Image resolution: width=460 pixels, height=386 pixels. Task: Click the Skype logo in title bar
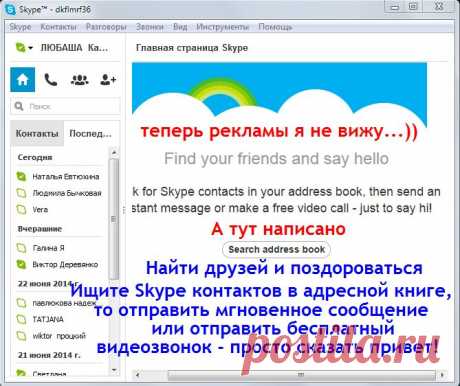click(10, 9)
